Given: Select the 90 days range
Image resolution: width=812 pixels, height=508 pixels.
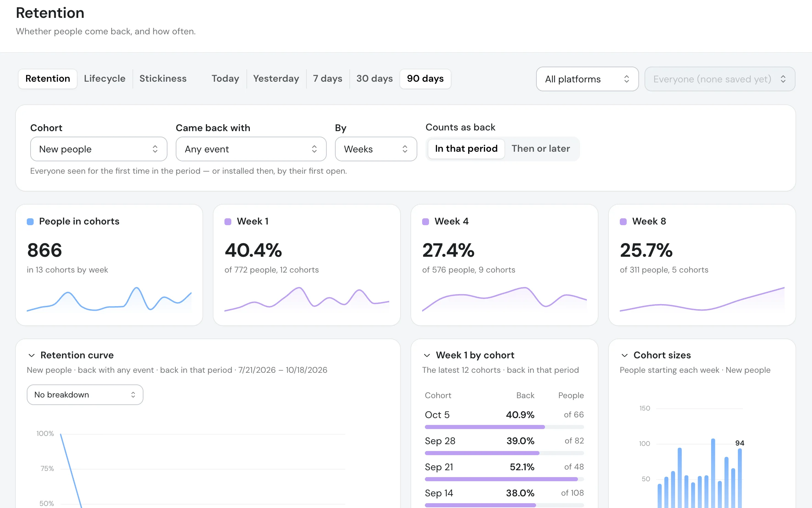Looking at the screenshot, I should (x=425, y=79).
